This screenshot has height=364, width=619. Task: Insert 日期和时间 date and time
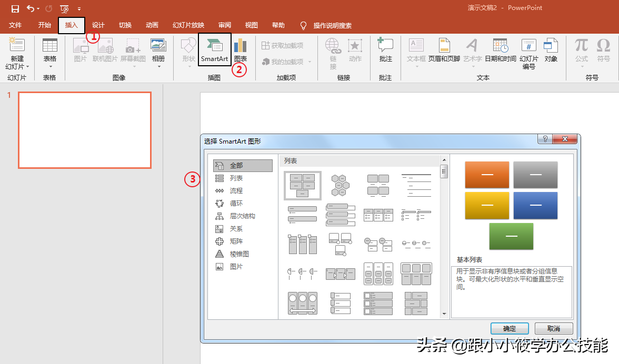coord(500,50)
